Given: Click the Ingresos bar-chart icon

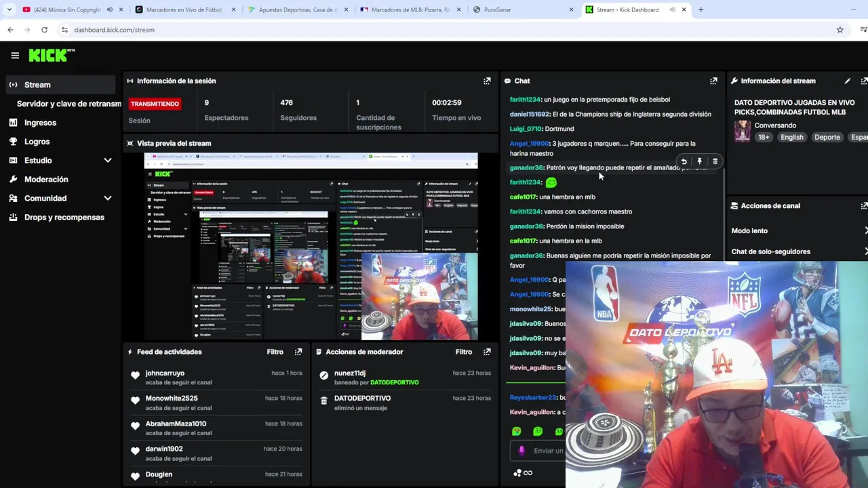Looking at the screenshot, I should 13,123.
